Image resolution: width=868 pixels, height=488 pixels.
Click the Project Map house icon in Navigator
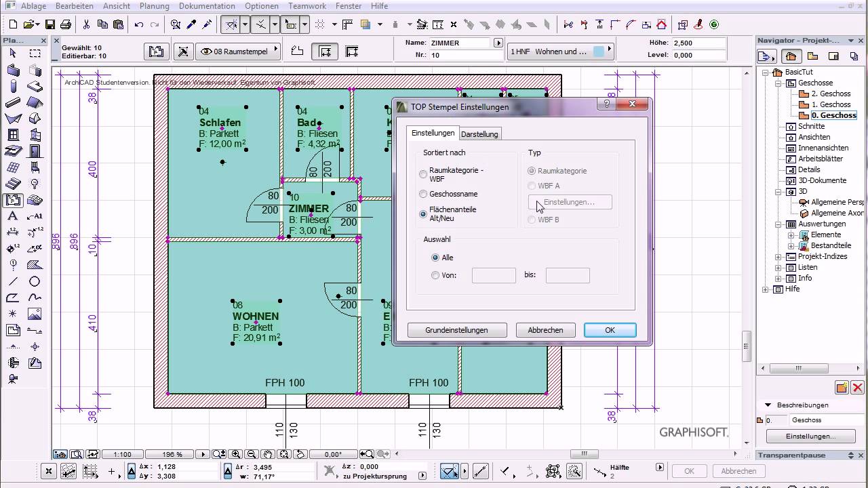point(791,56)
